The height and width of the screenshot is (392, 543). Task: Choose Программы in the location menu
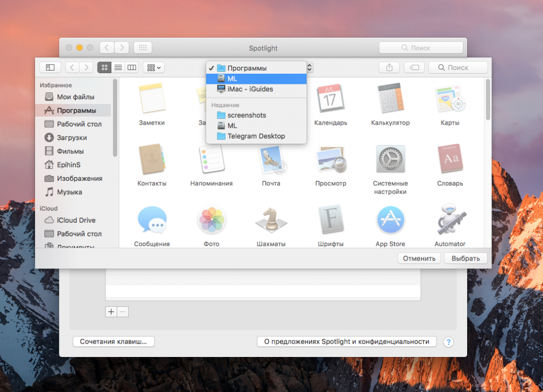click(x=256, y=68)
